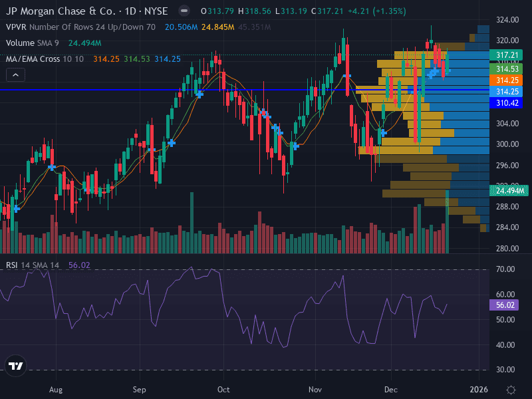Image resolution: width=532 pixels, height=399 pixels.
Task: Click the Sep label on time axis
Action: pos(140,390)
